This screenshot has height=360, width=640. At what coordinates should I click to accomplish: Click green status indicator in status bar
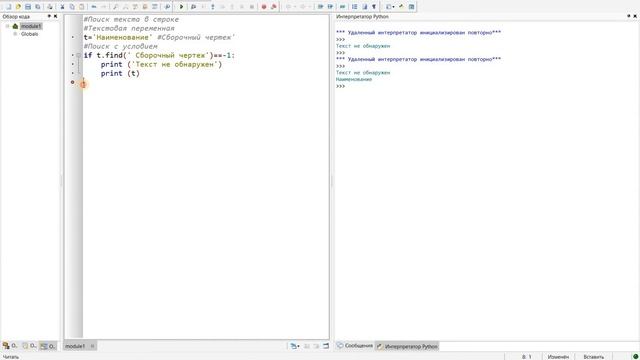point(635,356)
